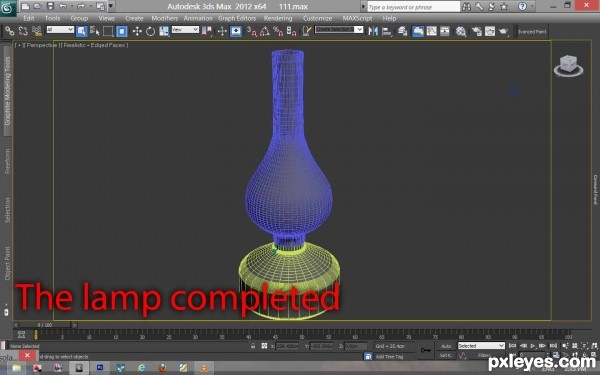Redo the action in title bar
The height and width of the screenshot is (375, 600).
click(x=80, y=6)
